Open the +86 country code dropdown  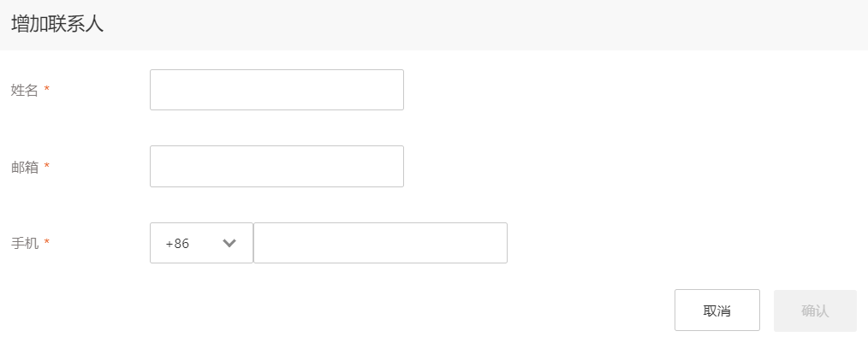click(201, 243)
